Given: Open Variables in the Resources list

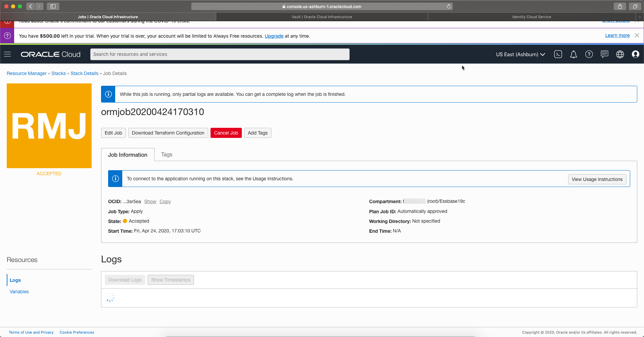Looking at the screenshot, I should (19, 292).
